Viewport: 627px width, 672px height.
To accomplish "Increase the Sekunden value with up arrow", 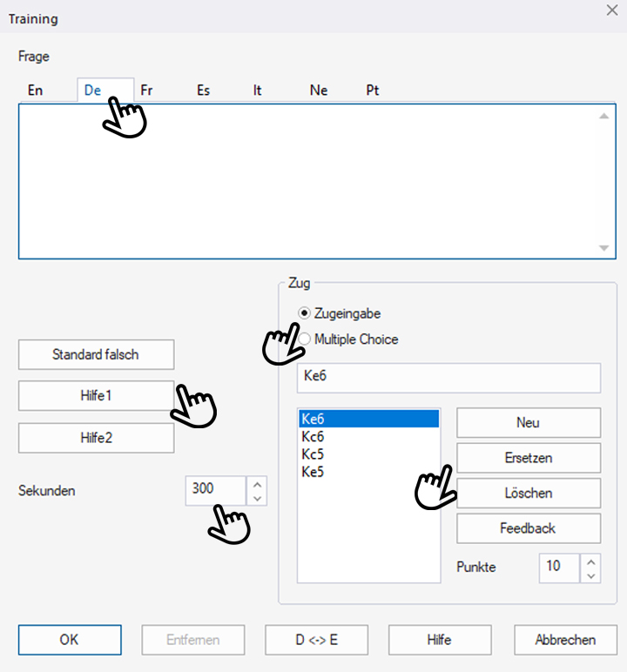I will (x=257, y=482).
